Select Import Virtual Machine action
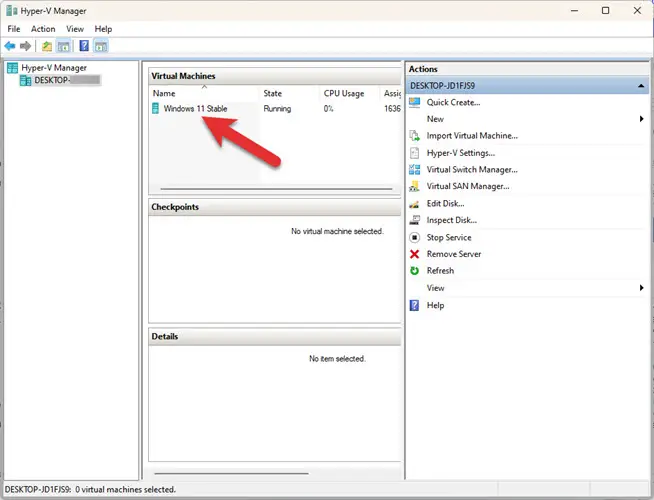The image size is (654, 500). 472,136
